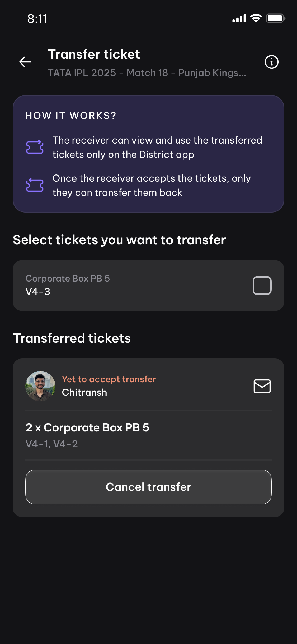The width and height of the screenshot is (297, 644).
Task: Tap the 'Yet to accept transfer' status
Action: [x=109, y=379]
